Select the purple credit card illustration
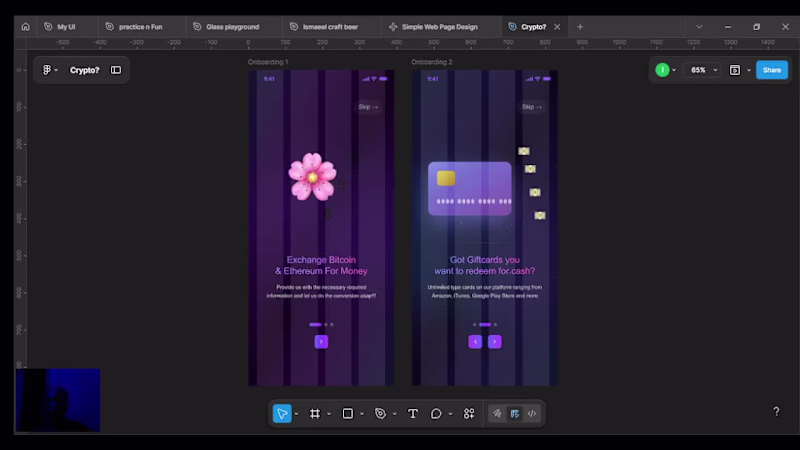 [x=469, y=188]
